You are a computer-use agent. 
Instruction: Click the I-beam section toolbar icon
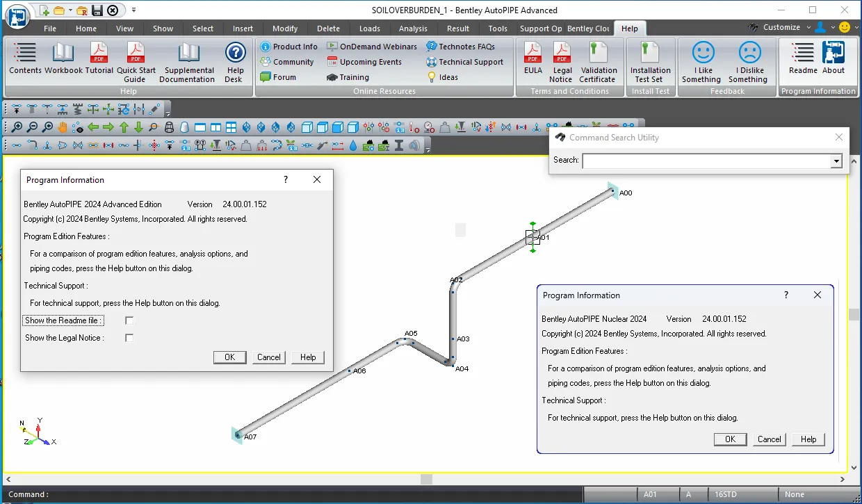click(399, 145)
